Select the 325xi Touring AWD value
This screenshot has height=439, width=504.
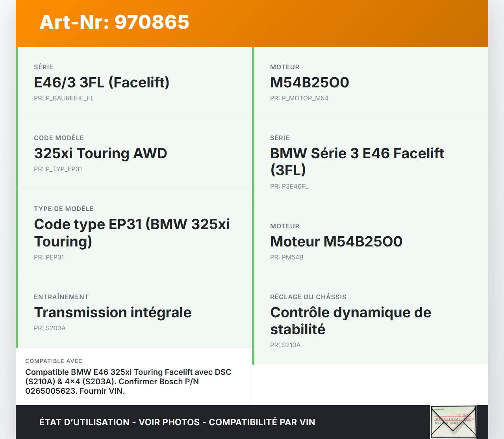(100, 153)
